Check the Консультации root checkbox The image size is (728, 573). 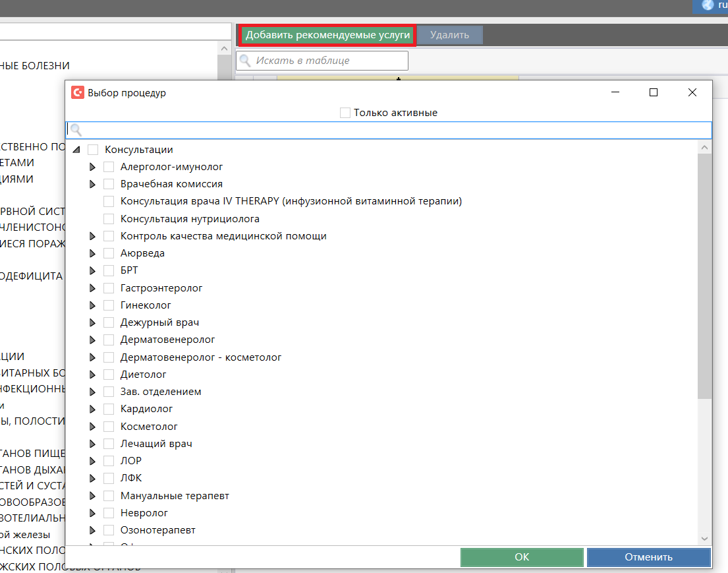pyautogui.click(x=93, y=150)
